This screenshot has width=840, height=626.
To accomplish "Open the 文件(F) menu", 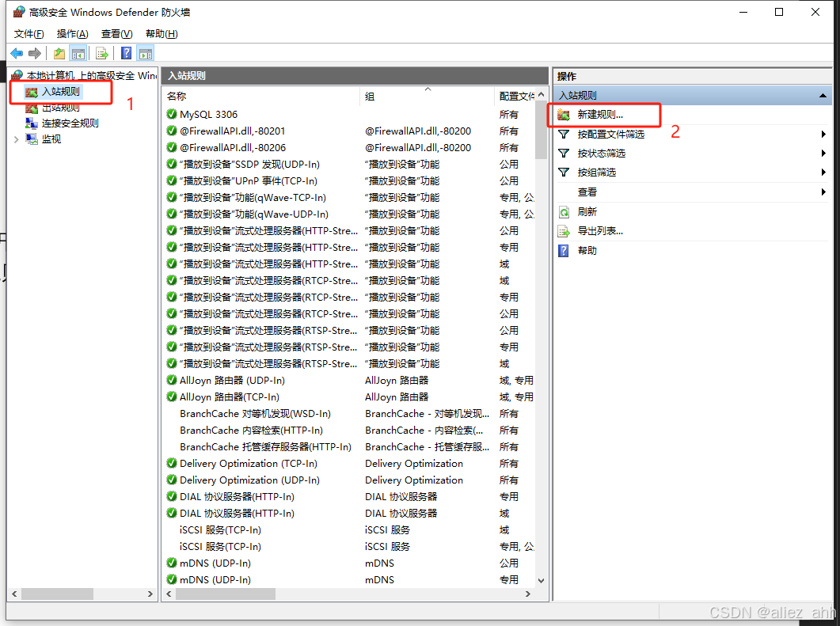I will click(29, 34).
